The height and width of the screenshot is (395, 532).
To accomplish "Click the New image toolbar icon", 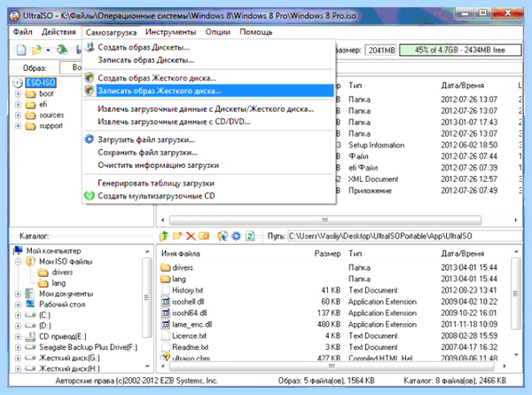I will pyautogui.click(x=21, y=50).
